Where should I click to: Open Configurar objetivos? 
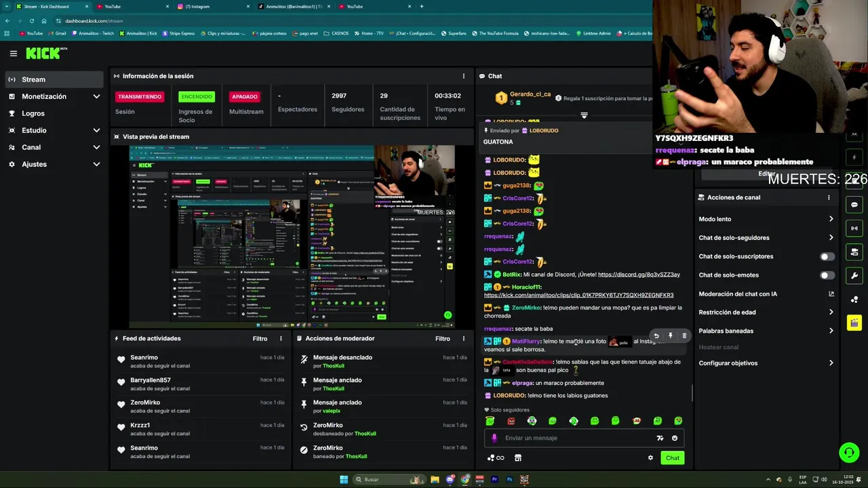click(766, 363)
